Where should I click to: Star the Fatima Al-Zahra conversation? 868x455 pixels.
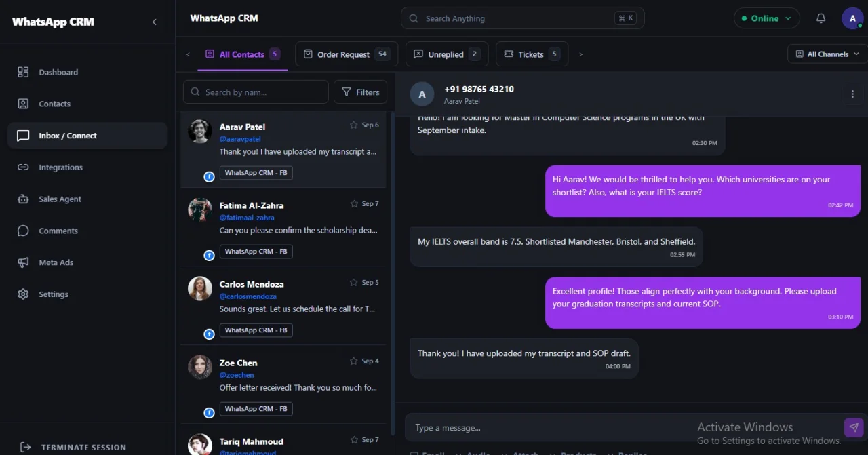(x=353, y=204)
